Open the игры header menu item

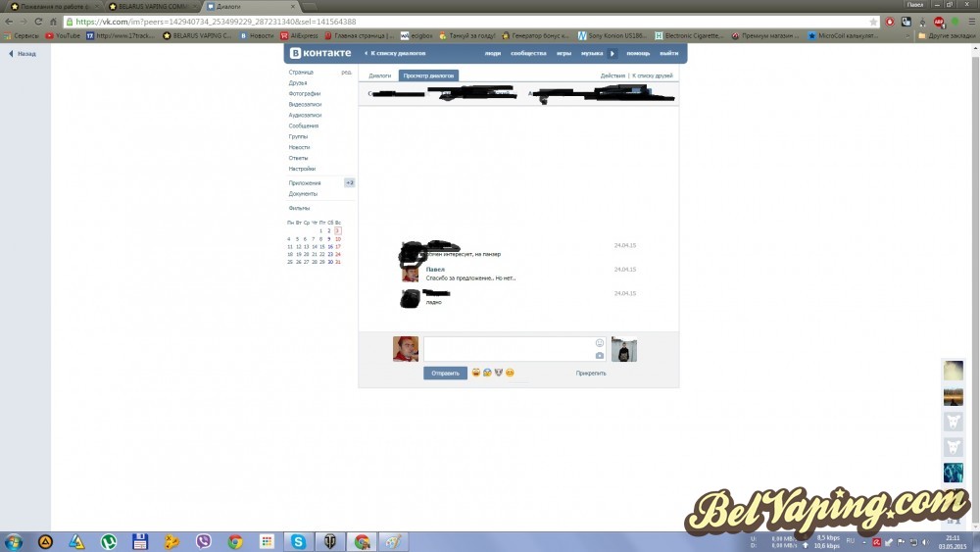click(563, 53)
